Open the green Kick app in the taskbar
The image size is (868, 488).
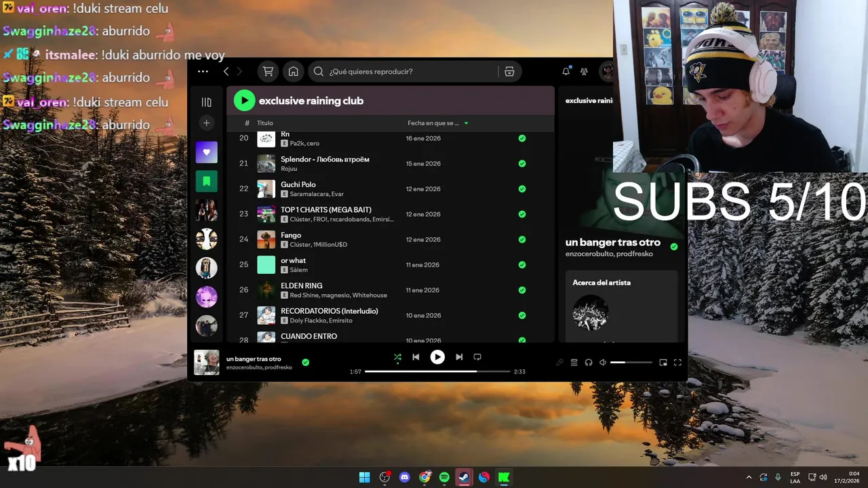coord(504,477)
